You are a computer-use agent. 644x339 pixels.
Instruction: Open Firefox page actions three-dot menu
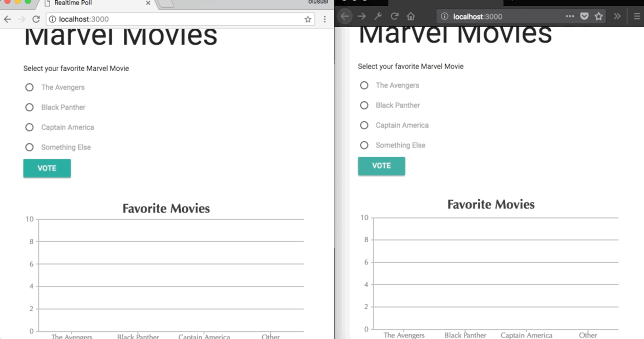tap(570, 16)
